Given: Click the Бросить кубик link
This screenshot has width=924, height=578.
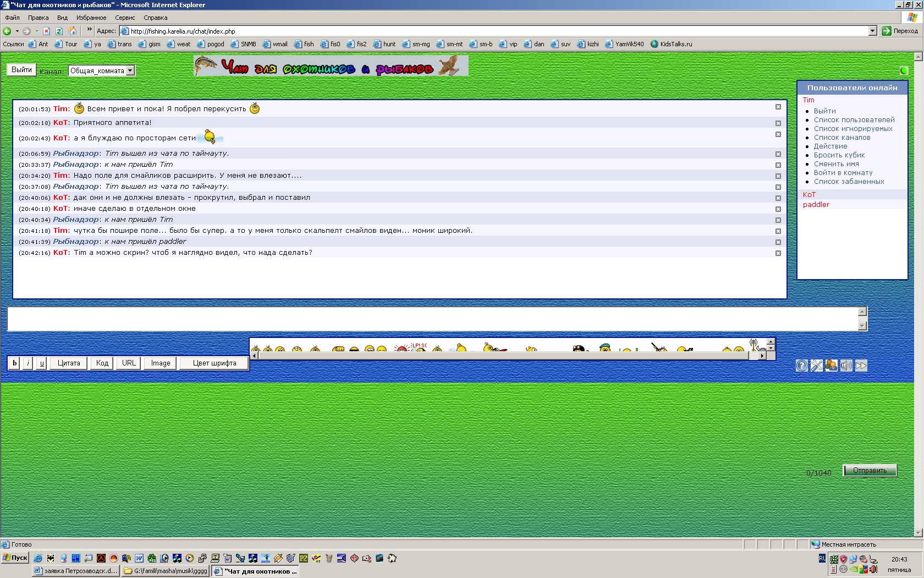Looking at the screenshot, I should pyautogui.click(x=839, y=155).
